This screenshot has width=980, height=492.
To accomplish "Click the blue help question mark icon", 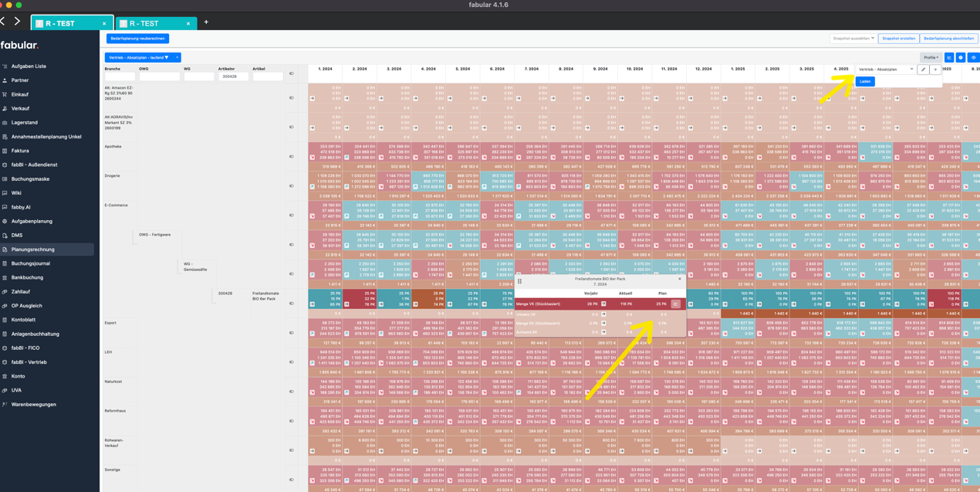I will 961,57.
